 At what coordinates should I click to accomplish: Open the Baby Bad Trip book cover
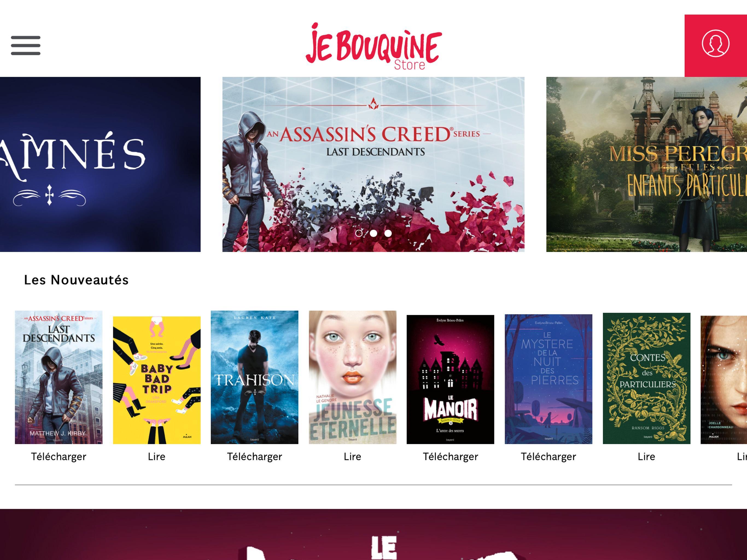click(x=157, y=380)
